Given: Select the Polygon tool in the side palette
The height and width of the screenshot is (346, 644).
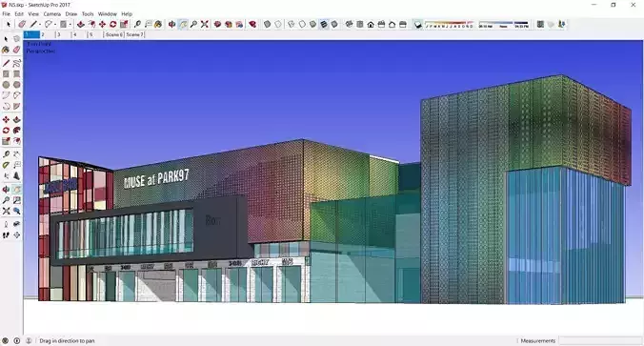Looking at the screenshot, I should click(16, 85).
